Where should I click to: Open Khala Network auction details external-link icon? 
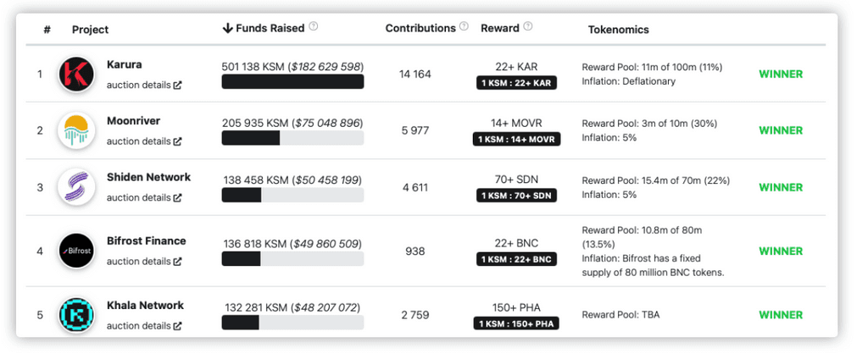(177, 326)
